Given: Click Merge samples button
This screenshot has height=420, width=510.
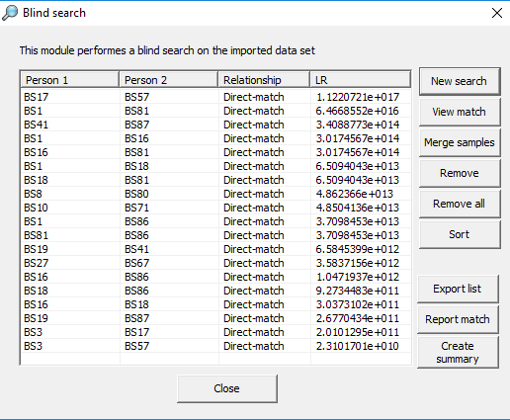Looking at the screenshot, I should pyautogui.click(x=460, y=142).
